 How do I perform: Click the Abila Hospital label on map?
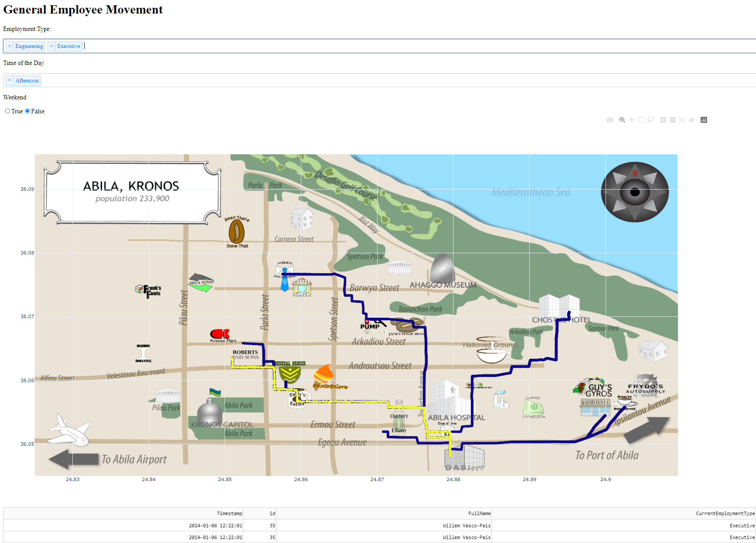pos(456,417)
